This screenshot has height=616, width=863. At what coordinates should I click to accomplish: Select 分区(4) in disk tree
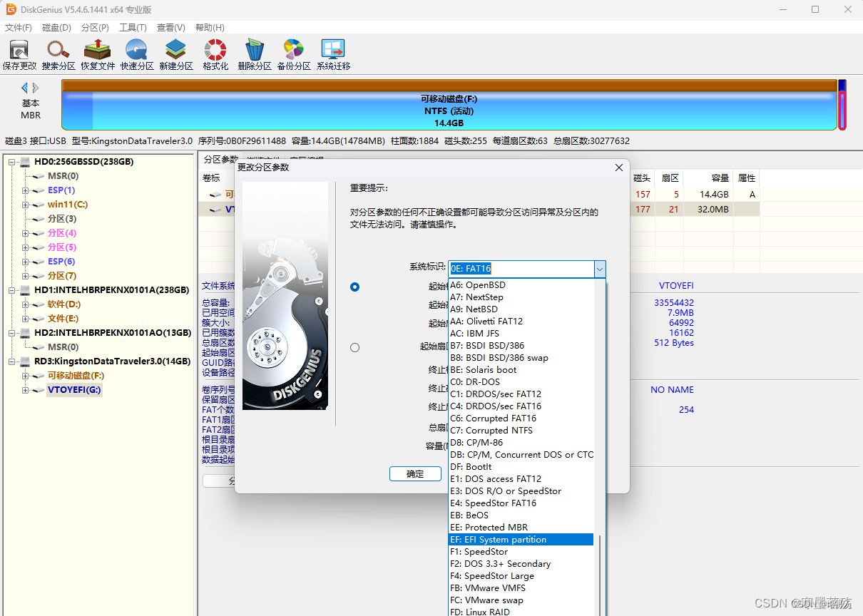pos(62,233)
